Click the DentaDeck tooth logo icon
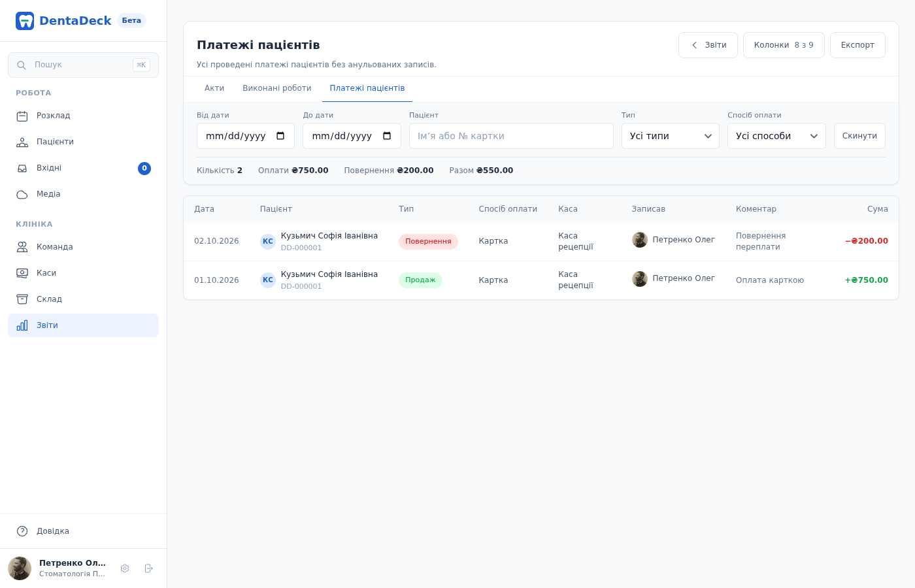This screenshot has height=588, width=915. pyautogui.click(x=25, y=21)
